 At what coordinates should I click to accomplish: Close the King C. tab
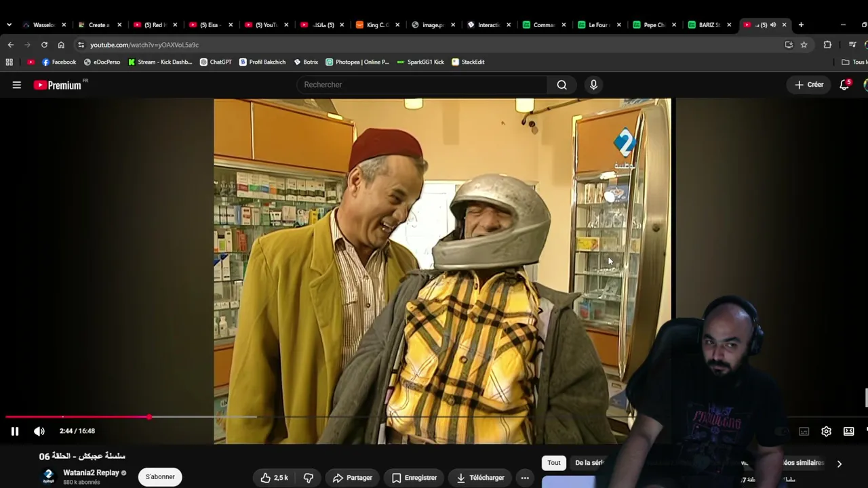click(397, 25)
